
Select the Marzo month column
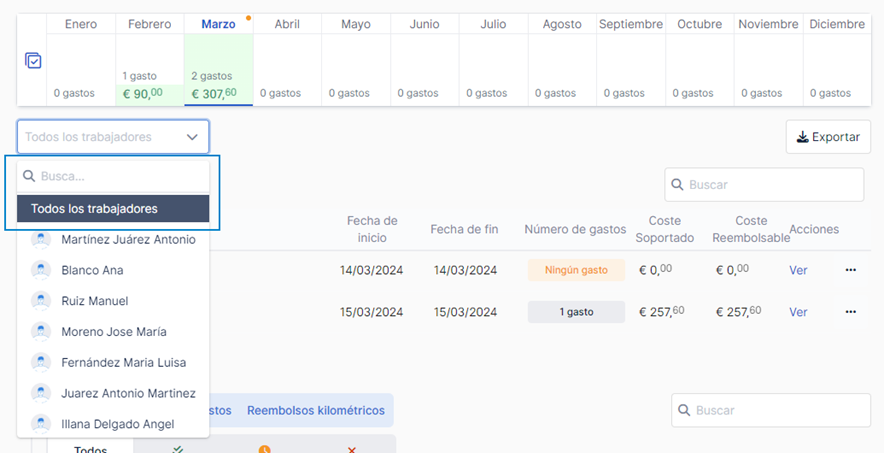pos(218,60)
